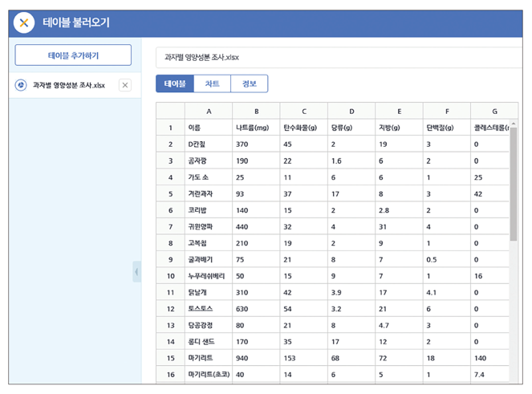Click the file name field 과자별 영양성분 조사.xlsx
The width and height of the screenshot is (532, 394).
(339, 57)
